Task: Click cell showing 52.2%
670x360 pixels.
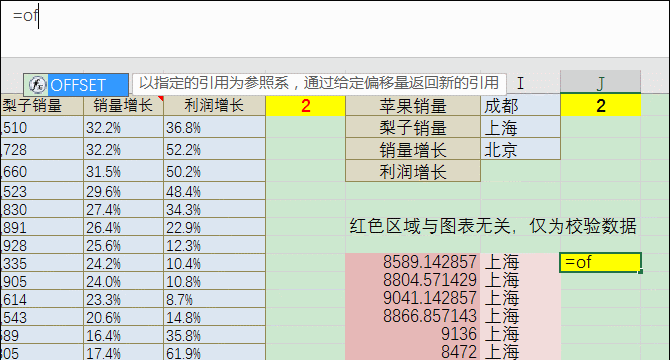Action: click(x=215, y=149)
